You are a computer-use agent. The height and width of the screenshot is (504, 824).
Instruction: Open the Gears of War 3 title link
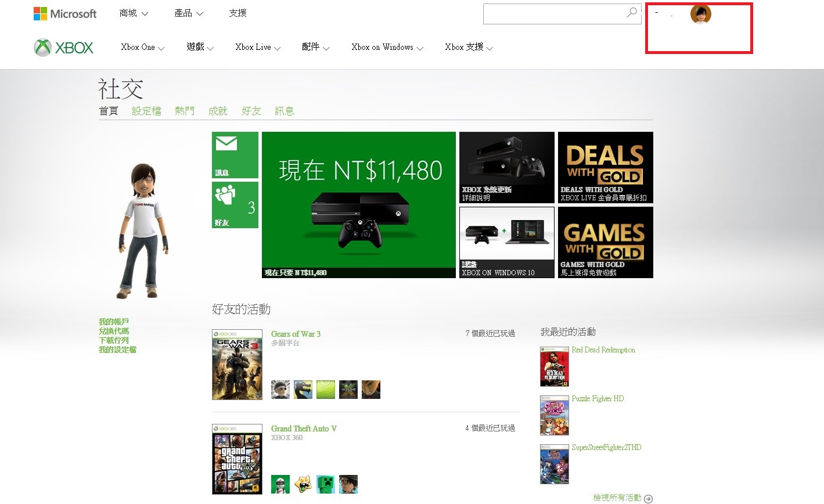(x=296, y=334)
